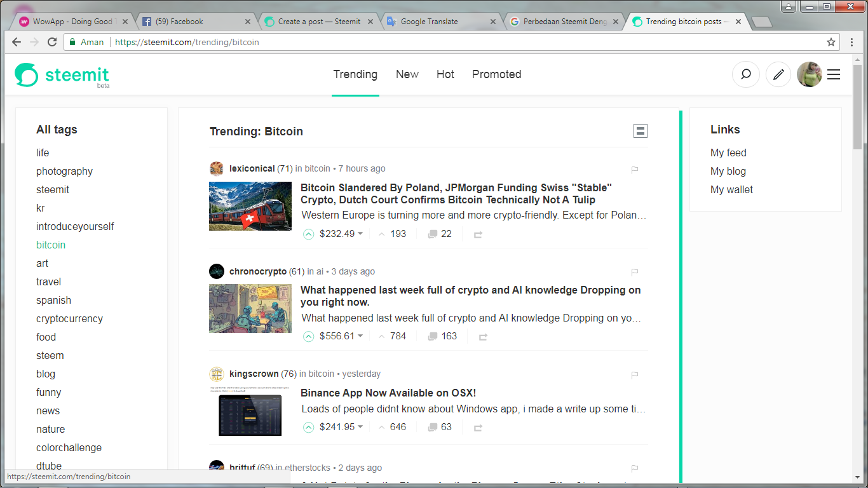The height and width of the screenshot is (488, 868).
Task: Open My feed link
Action: (x=728, y=152)
